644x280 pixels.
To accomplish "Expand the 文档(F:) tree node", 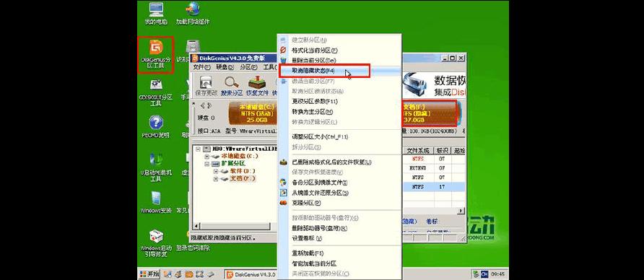I will pos(215,178).
